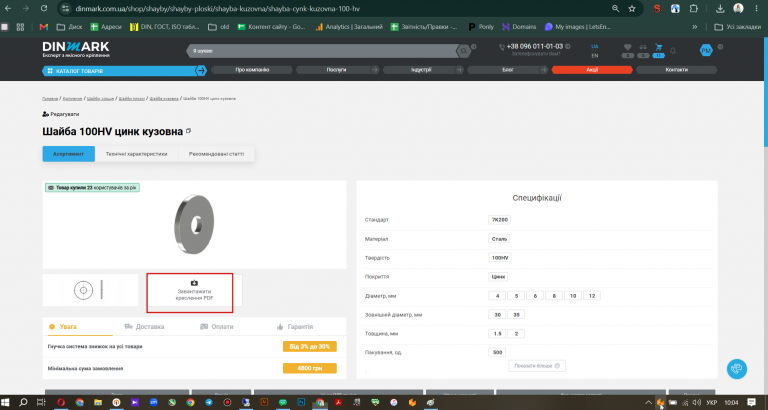Expand the Послуги menu arrow
The image size is (768, 410).
click(x=375, y=70)
